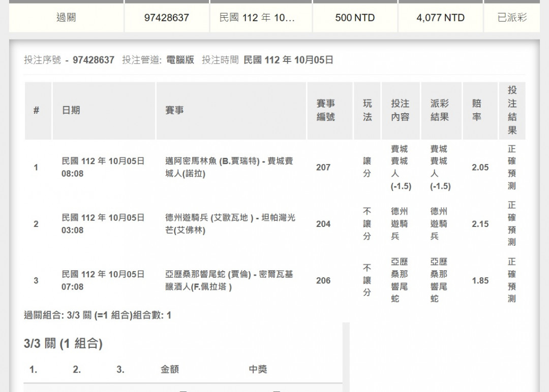The width and height of the screenshot is (549, 392).
Task: Click the 金額 column header
Action: pos(170,369)
